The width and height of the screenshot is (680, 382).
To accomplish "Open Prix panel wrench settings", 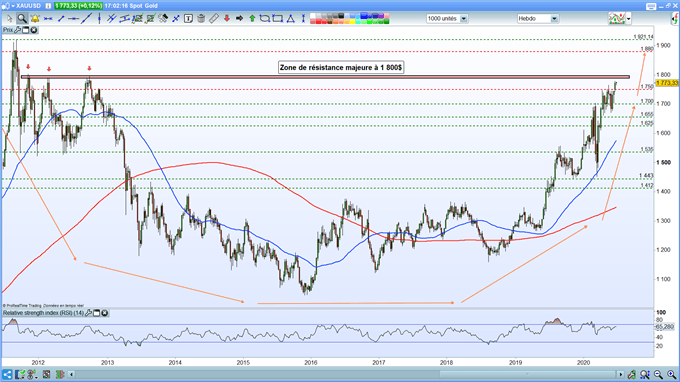I will click(18, 30).
